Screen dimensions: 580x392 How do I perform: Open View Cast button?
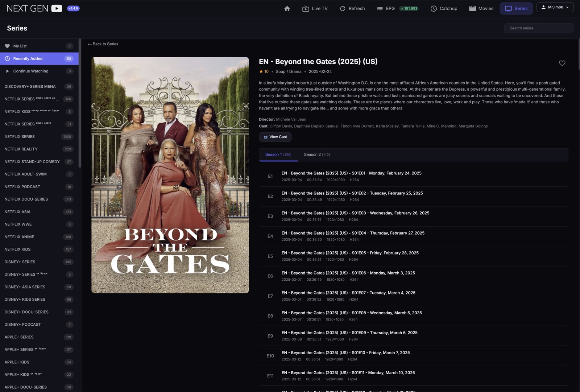(275, 137)
